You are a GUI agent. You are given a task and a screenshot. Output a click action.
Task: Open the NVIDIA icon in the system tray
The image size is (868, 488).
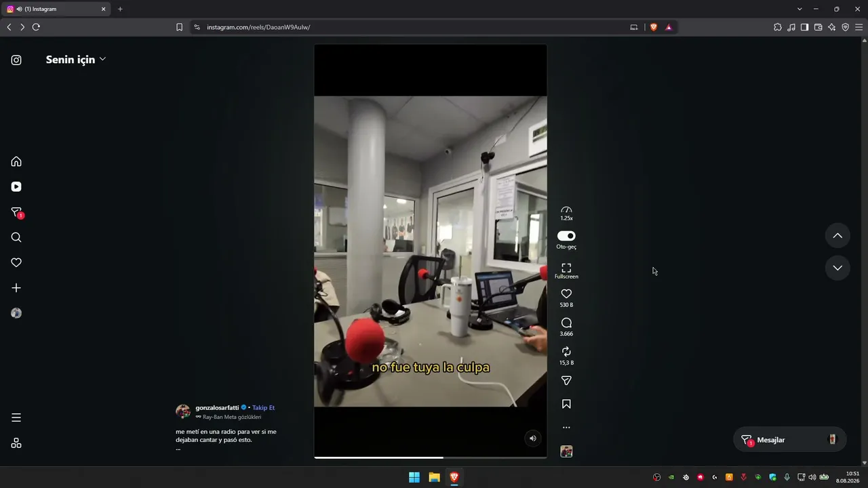click(671, 477)
